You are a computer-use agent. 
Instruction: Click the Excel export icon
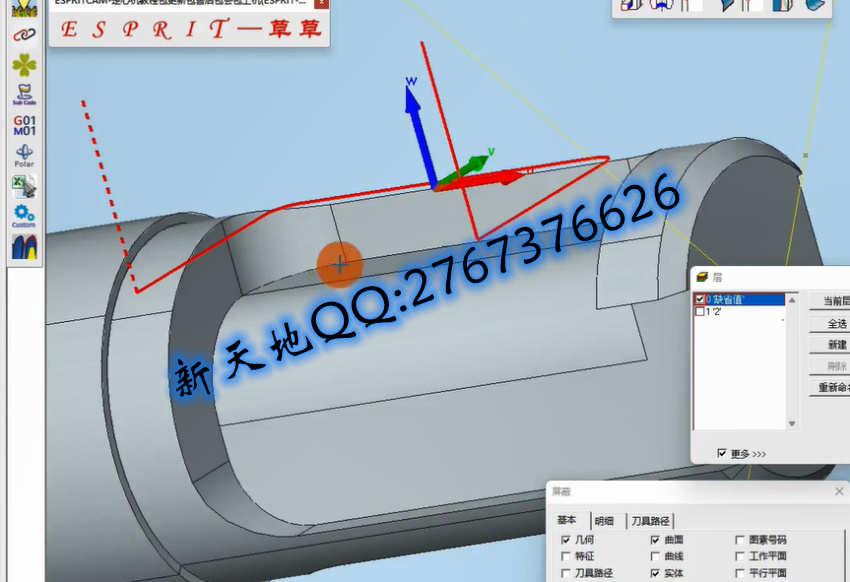click(x=23, y=185)
